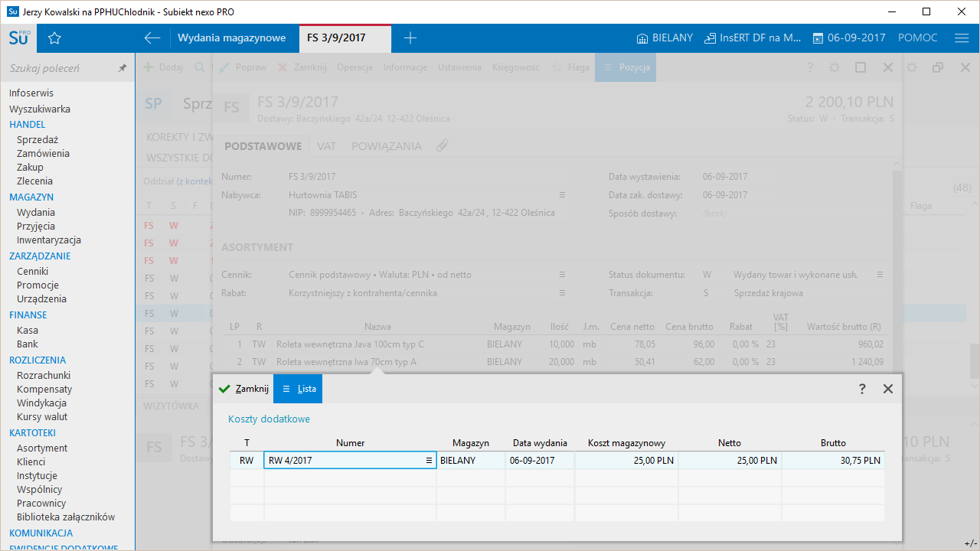This screenshot has height=551, width=980.
Task: Click the favorites star icon
Action: (x=54, y=38)
